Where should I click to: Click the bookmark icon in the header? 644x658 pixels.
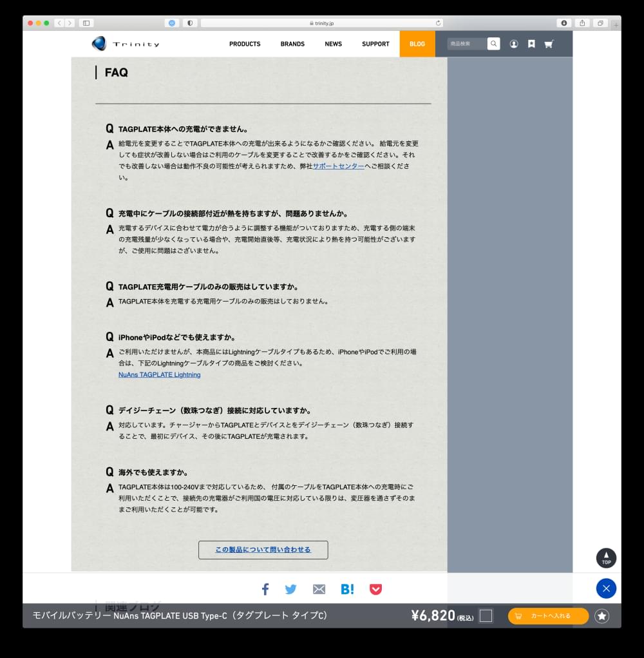[x=531, y=44]
